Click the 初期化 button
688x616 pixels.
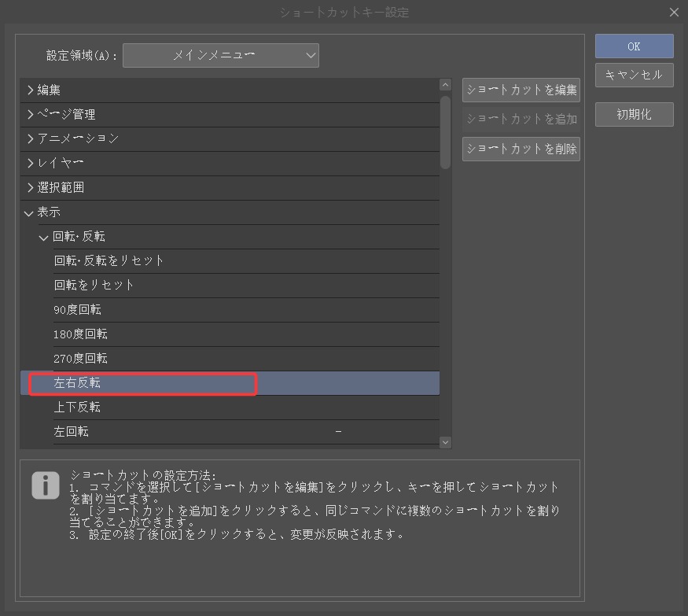tap(634, 114)
